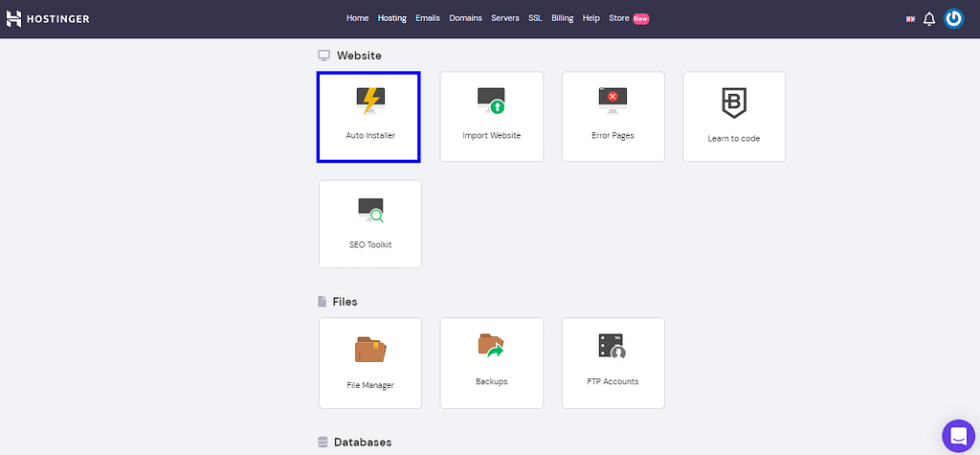Open the live chat bubble
Image resolution: width=980 pixels, height=455 pixels.
pyautogui.click(x=959, y=435)
